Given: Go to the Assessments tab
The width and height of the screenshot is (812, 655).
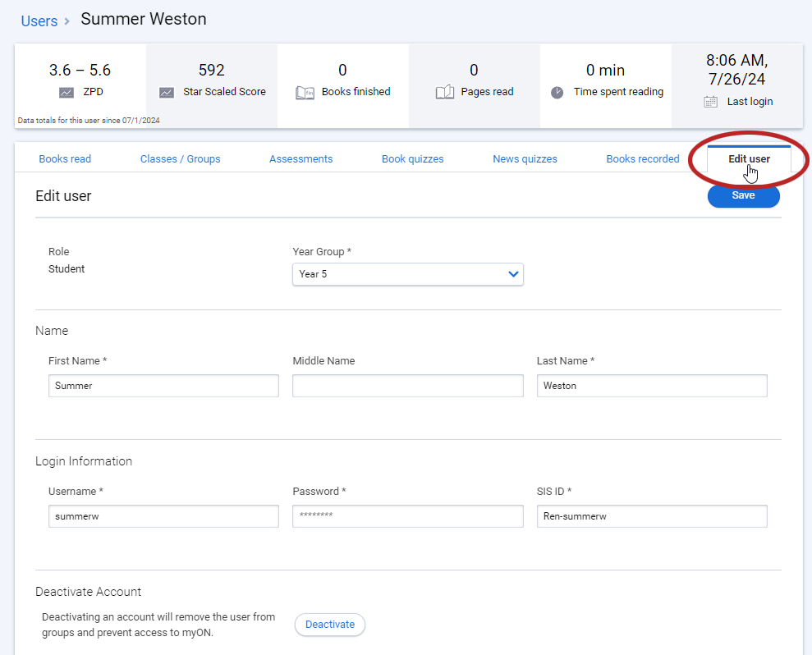Looking at the screenshot, I should point(300,159).
